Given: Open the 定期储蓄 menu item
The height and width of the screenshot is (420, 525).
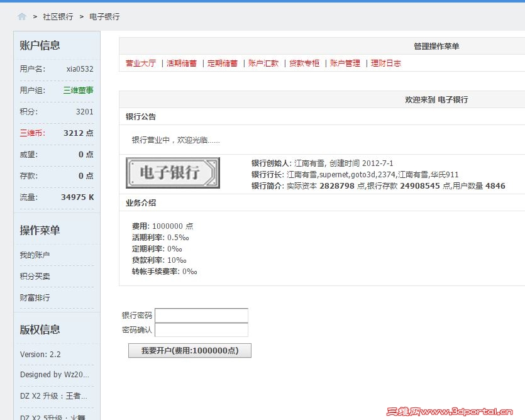Looking at the screenshot, I should point(223,63).
